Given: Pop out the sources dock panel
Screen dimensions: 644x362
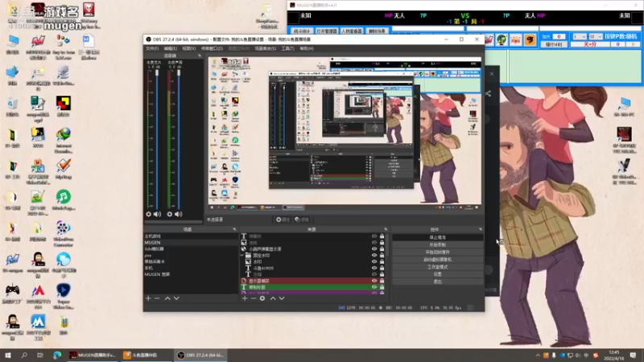Looking at the screenshot, I should pos(386,229).
